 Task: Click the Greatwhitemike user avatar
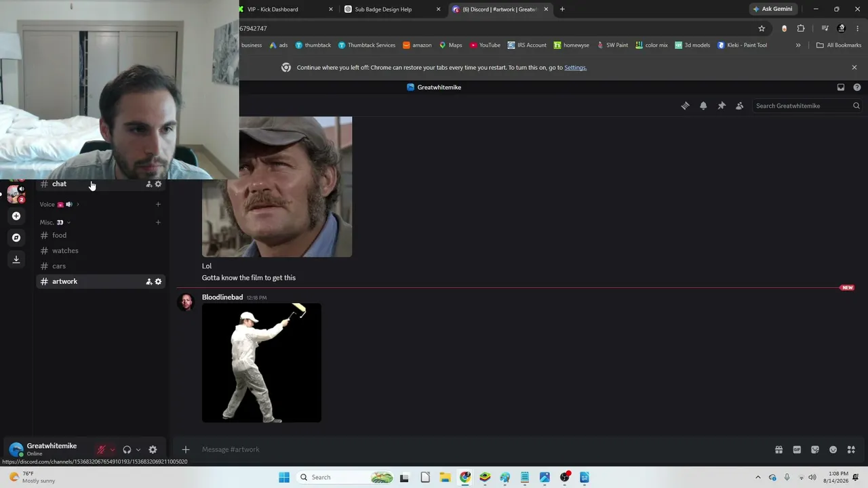click(16, 449)
